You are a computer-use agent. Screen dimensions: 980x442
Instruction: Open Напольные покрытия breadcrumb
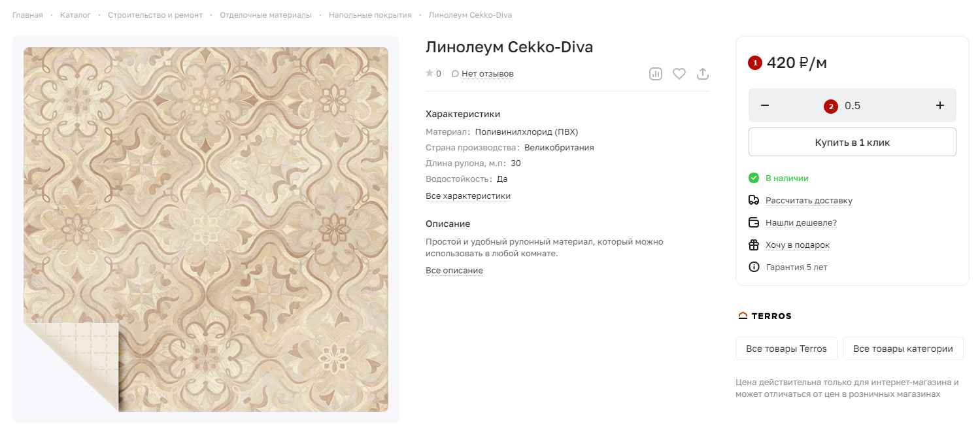tap(370, 14)
